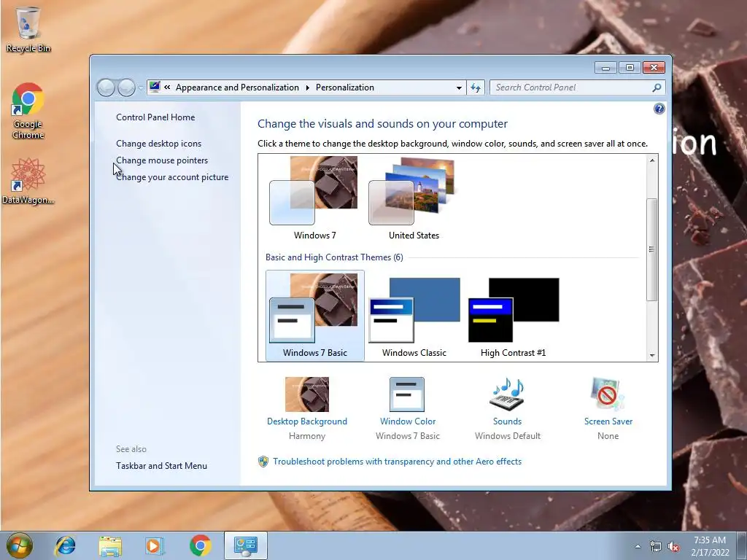The image size is (747, 560).
Task: Click the Forward navigation arrow
Action: point(126,87)
